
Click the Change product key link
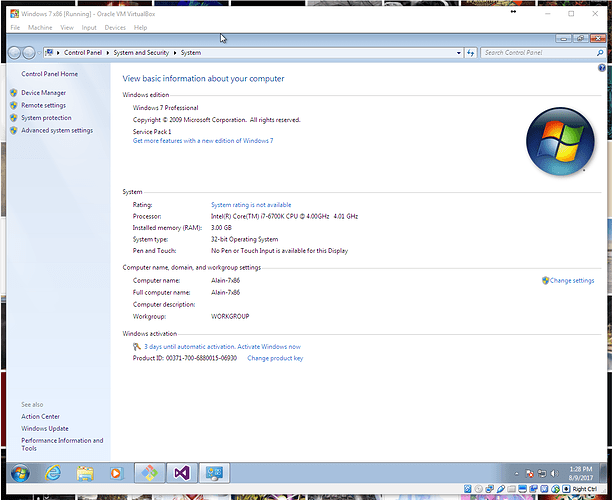point(275,358)
